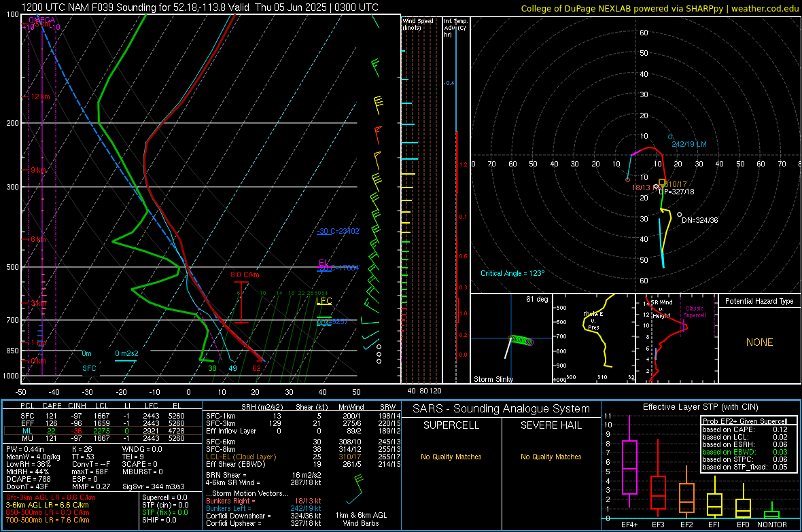Image resolution: width=802 pixels, height=532 pixels.
Task: Click the red '8.0 C/km' lapse rate label
Action: (245, 274)
